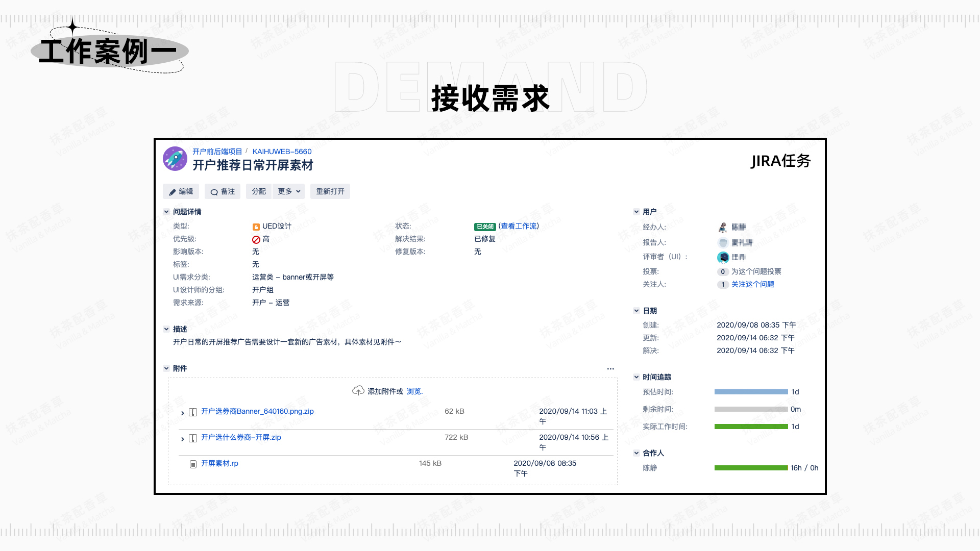
Task: Click the reviewer avatar next to 评审者
Action: (723, 257)
